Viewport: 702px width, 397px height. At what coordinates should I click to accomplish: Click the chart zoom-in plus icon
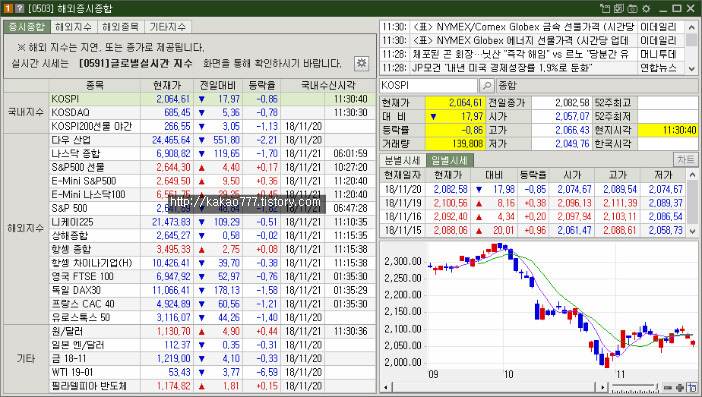point(680,388)
